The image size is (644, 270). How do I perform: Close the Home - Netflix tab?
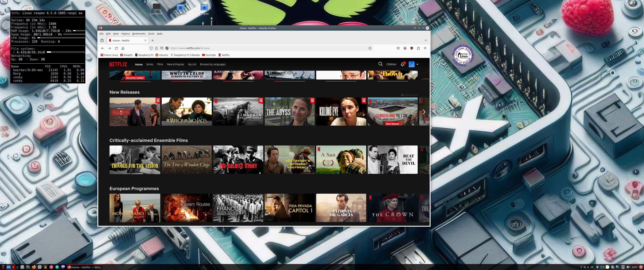point(145,40)
